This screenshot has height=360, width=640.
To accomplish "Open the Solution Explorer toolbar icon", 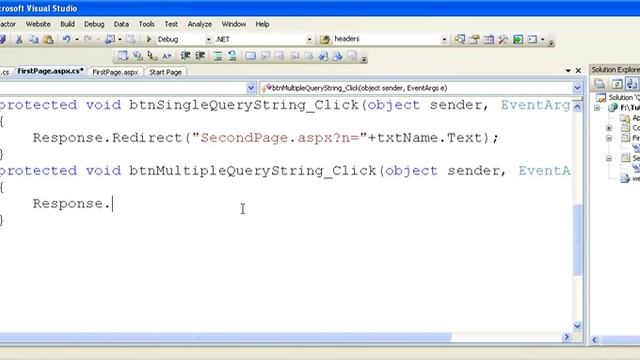I will coord(460,40).
